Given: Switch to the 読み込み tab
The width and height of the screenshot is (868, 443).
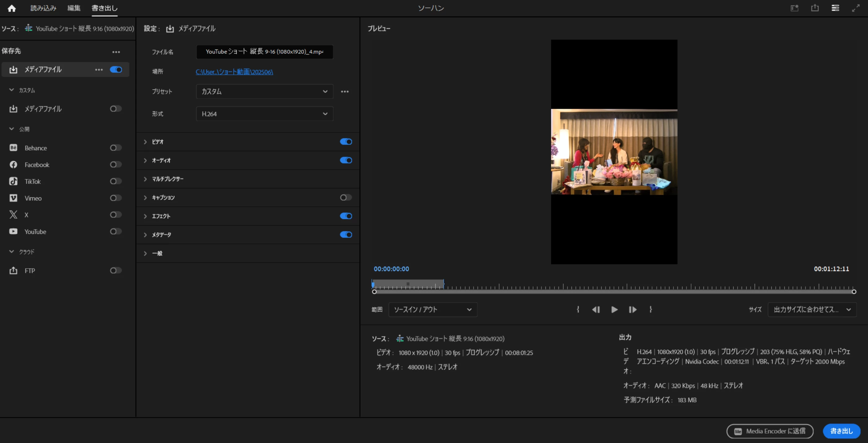Looking at the screenshot, I should coord(43,8).
